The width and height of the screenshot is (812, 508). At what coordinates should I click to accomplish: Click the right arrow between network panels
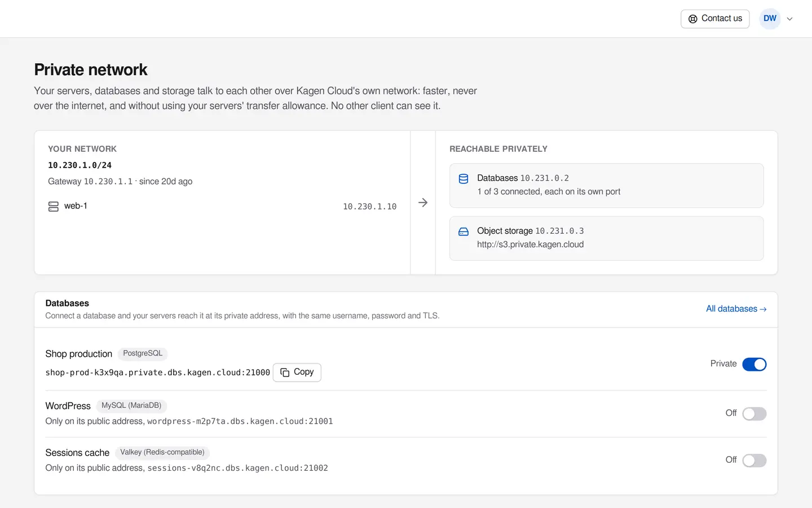coord(423,203)
